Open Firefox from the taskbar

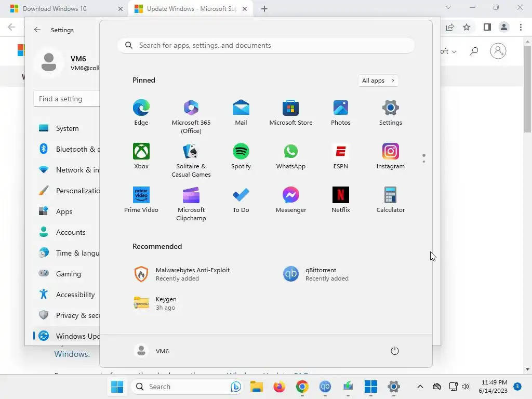279,387
